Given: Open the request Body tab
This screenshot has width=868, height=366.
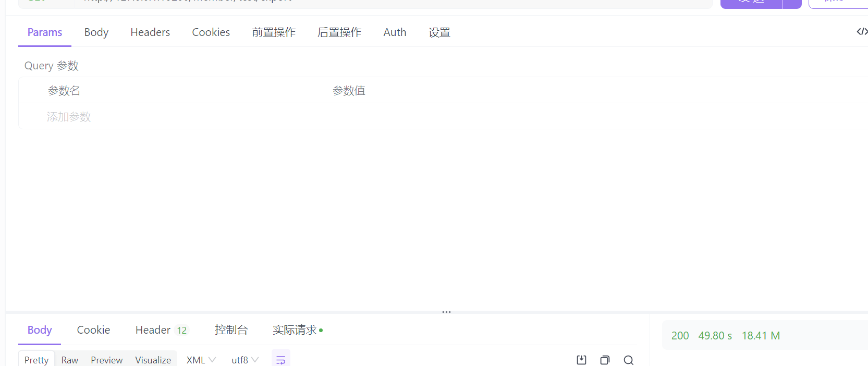Looking at the screenshot, I should [x=96, y=32].
